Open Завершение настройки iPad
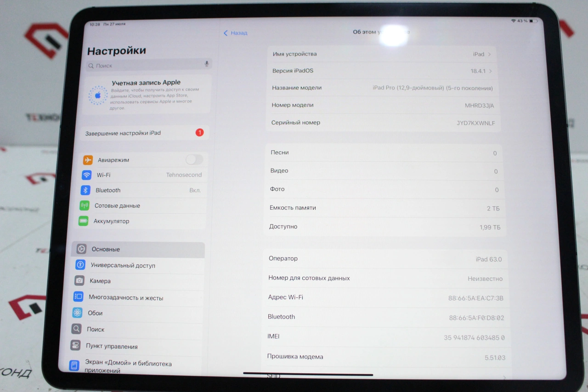The width and height of the screenshot is (588, 392). pos(144,133)
